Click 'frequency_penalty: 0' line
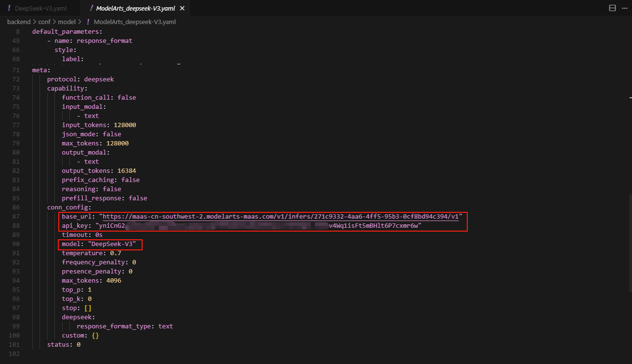Image resolution: width=632 pixels, height=364 pixels. pyautogui.click(x=99, y=262)
